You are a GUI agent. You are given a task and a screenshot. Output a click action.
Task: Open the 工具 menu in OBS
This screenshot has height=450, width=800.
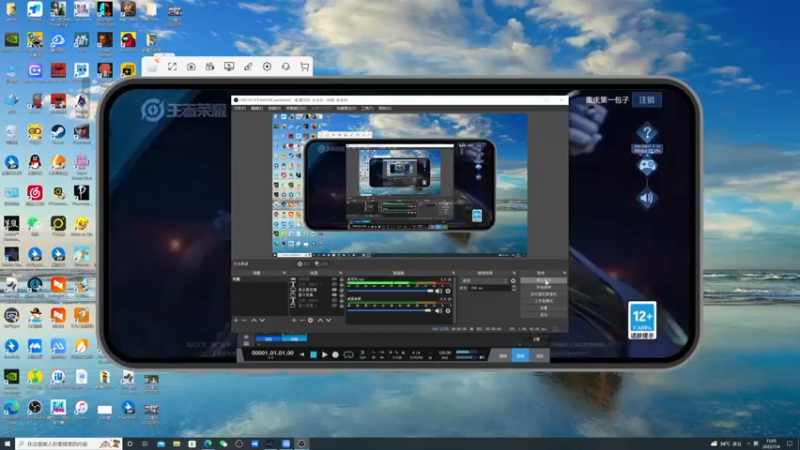tap(367, 108)
